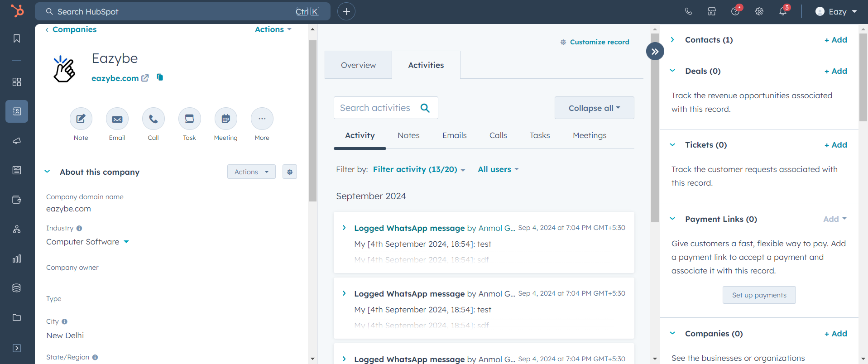The width and height of the screenshot is (868, 364).
Task: Open the notifications bell
Action: click(783, 11)
